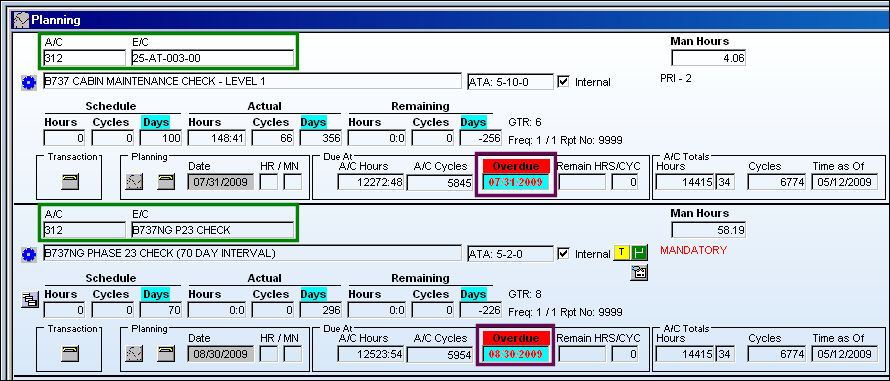
Task: Click the GTR: 6 text
Action: point(525,122)
